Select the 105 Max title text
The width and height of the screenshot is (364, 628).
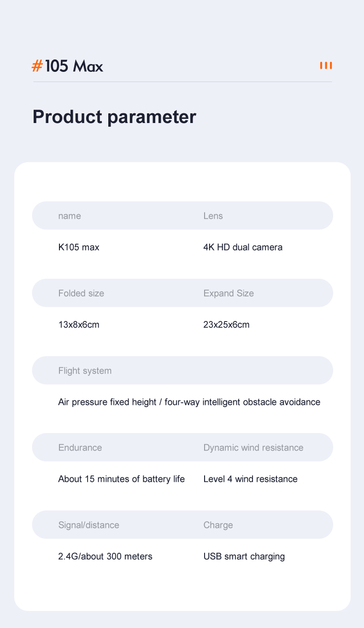[74, 66]
